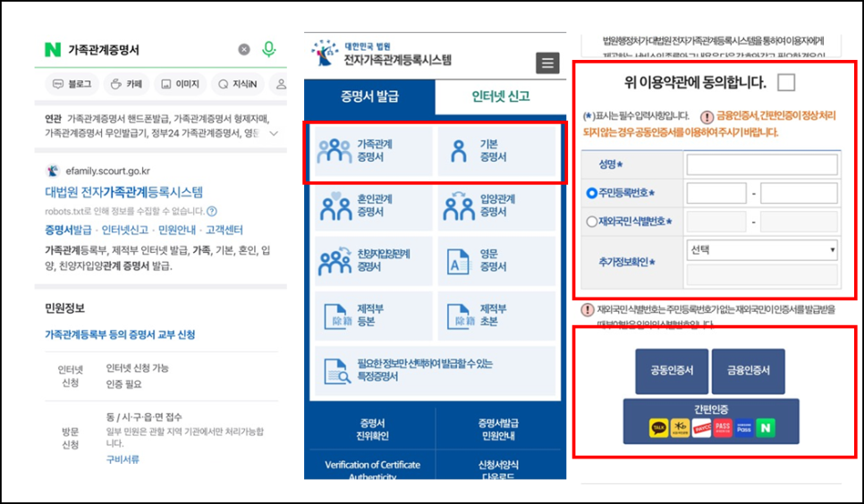Screen dimensions: 864x504
Task: Select the 재외국민식별번호 radio button
Action: click(592, 222)
